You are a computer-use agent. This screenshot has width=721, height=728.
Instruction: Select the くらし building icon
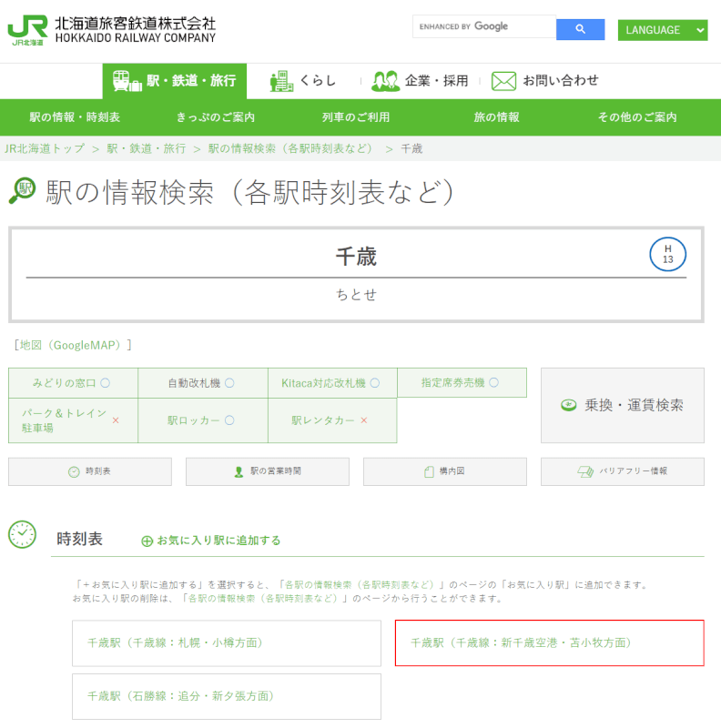(x=281, y=81)
